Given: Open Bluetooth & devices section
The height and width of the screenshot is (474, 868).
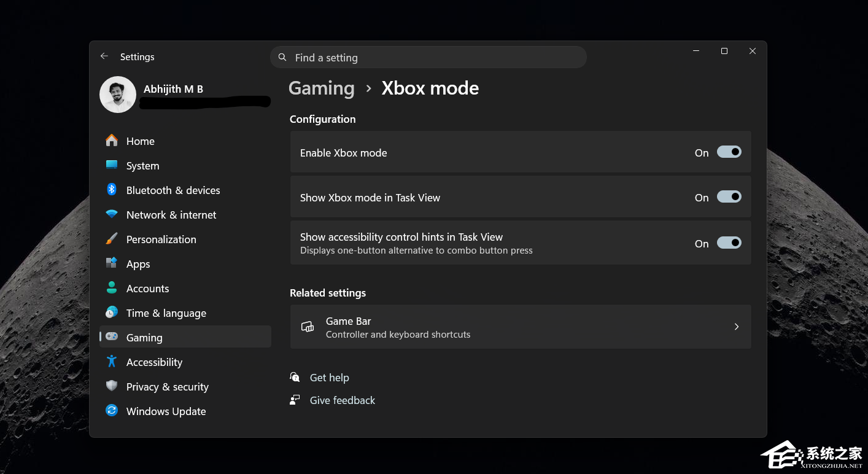Looking at the screenshot, I should (185, 190).
